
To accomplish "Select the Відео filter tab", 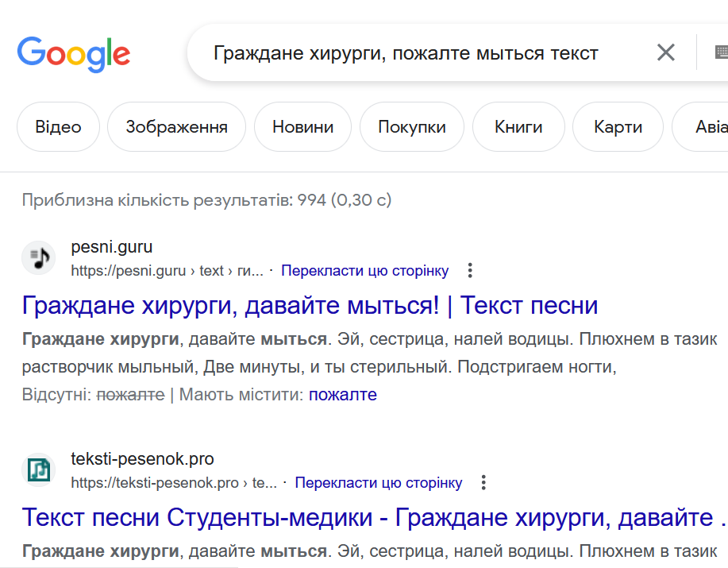I will (59, 127).
